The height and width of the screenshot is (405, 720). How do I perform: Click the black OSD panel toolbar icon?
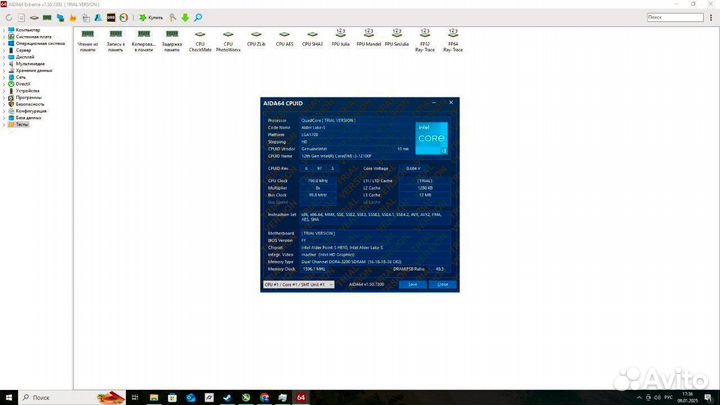111,17
